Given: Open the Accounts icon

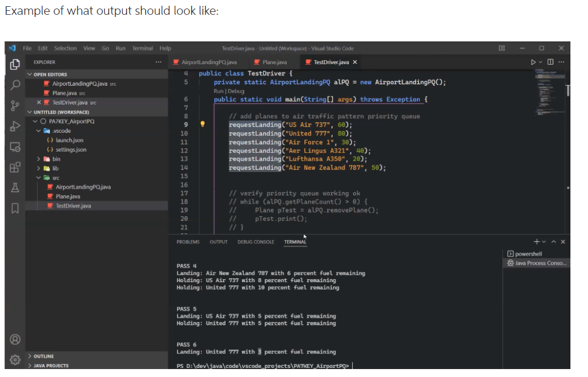Looking at the screenshot, I should pyautogui.click(x=15, y=340).
